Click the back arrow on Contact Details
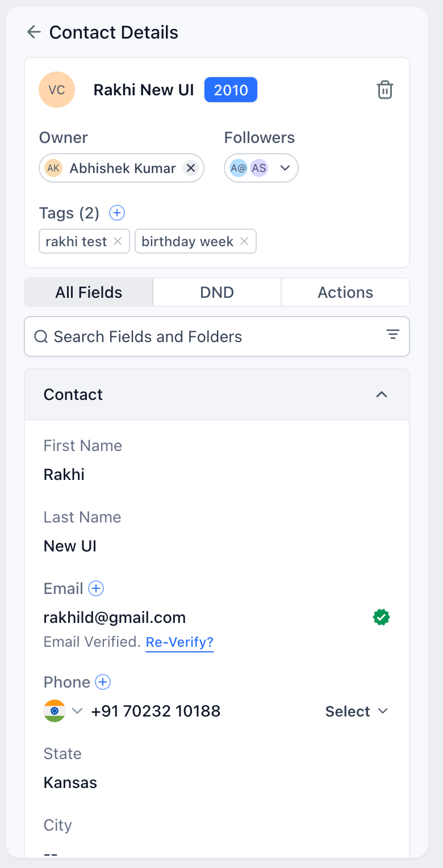 pos(34,32)
